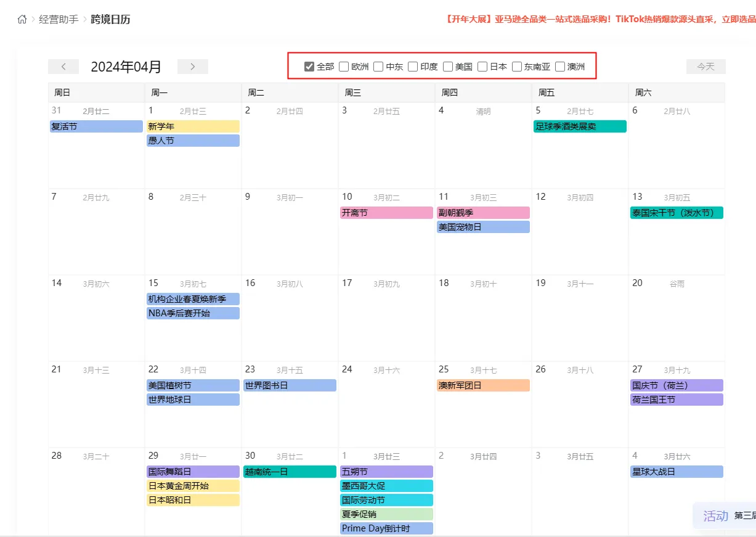
Task: Check the 印度 region filter
Action: [x=413, y=67]
